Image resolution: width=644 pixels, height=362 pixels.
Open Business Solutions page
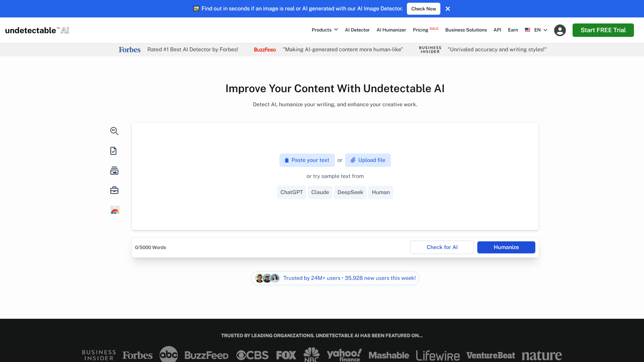click(466, 30)
